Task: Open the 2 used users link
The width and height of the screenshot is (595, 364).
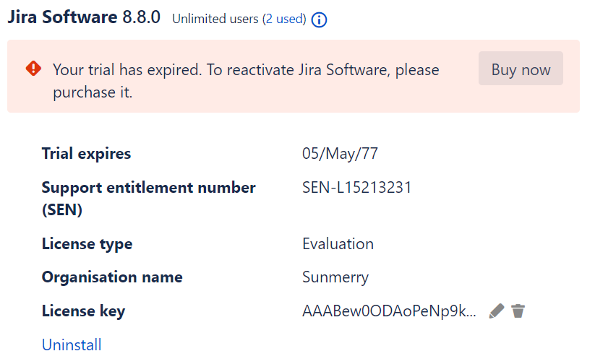Action: (284, 19)
